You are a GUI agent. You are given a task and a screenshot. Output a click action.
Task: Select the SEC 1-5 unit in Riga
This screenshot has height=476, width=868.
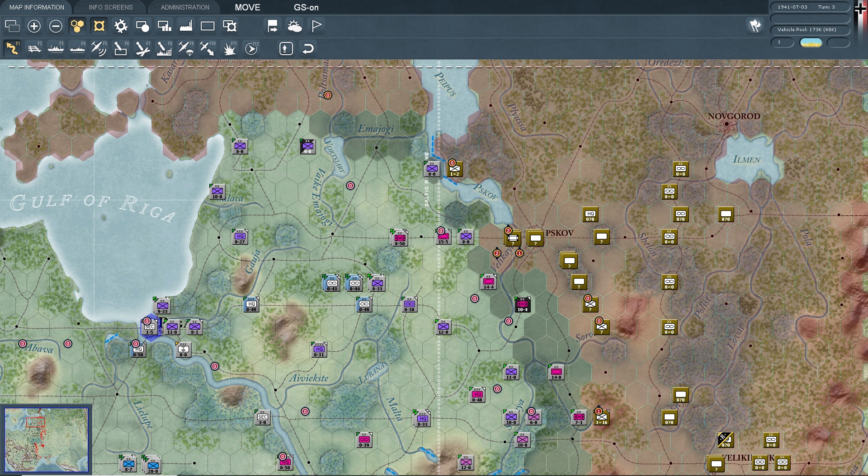(x=150, y=327)
